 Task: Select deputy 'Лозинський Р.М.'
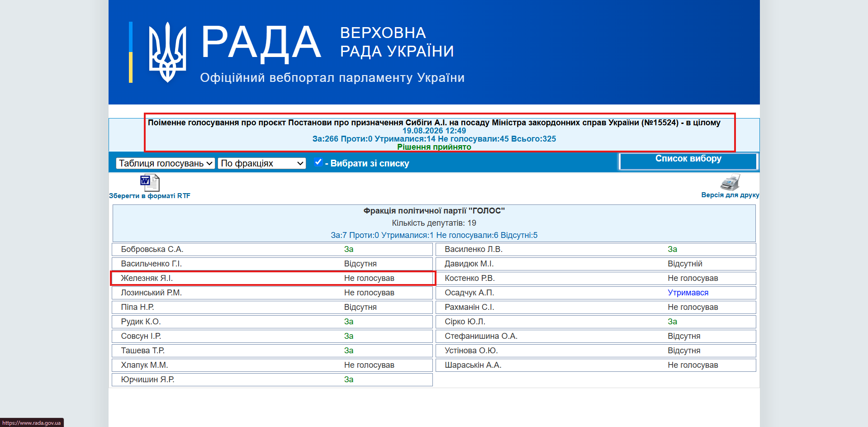pos(152,293)
